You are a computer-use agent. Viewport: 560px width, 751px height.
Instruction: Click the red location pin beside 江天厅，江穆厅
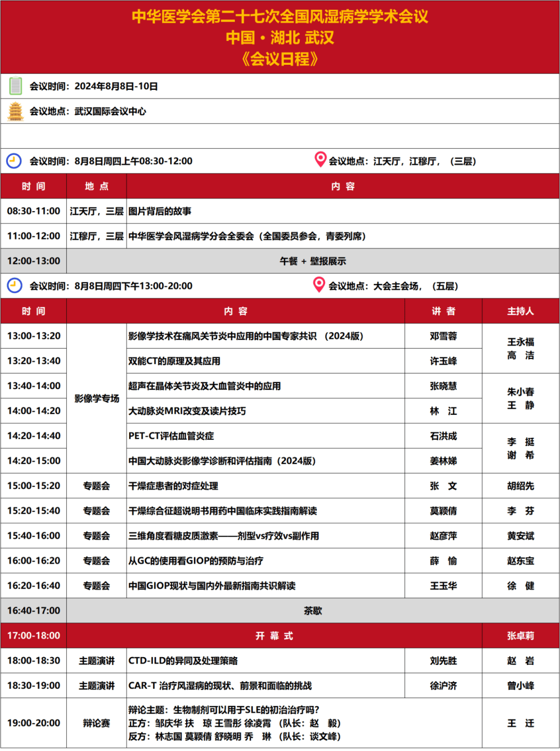(320, 161)
